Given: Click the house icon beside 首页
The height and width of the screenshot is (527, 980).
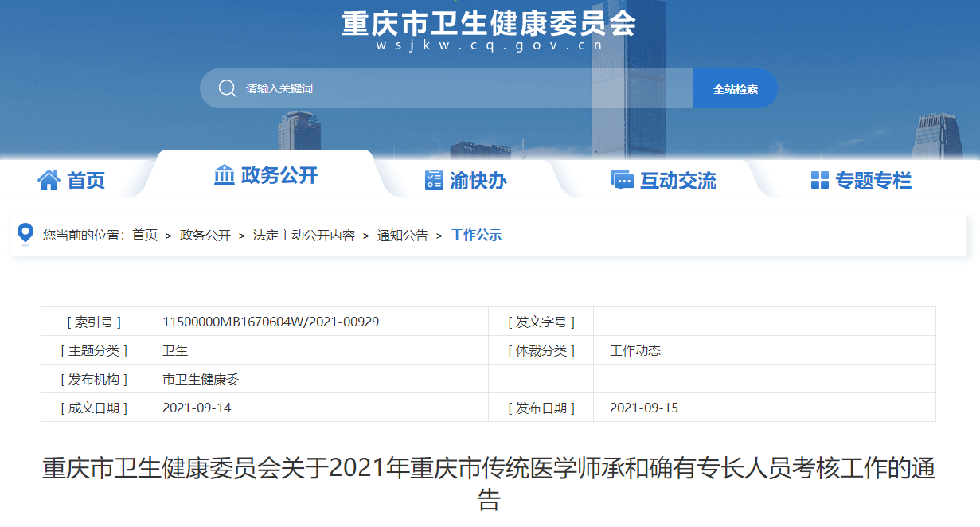Looking at the screenshot, I should click(49, 181).
